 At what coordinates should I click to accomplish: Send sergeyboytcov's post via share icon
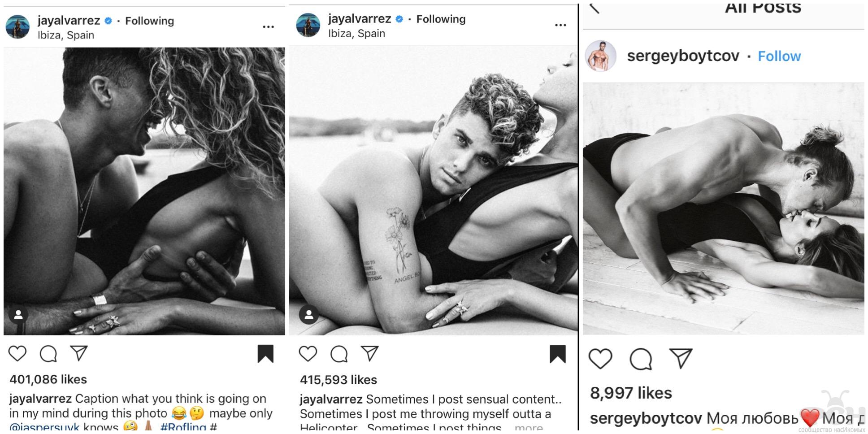click(681, 358)
